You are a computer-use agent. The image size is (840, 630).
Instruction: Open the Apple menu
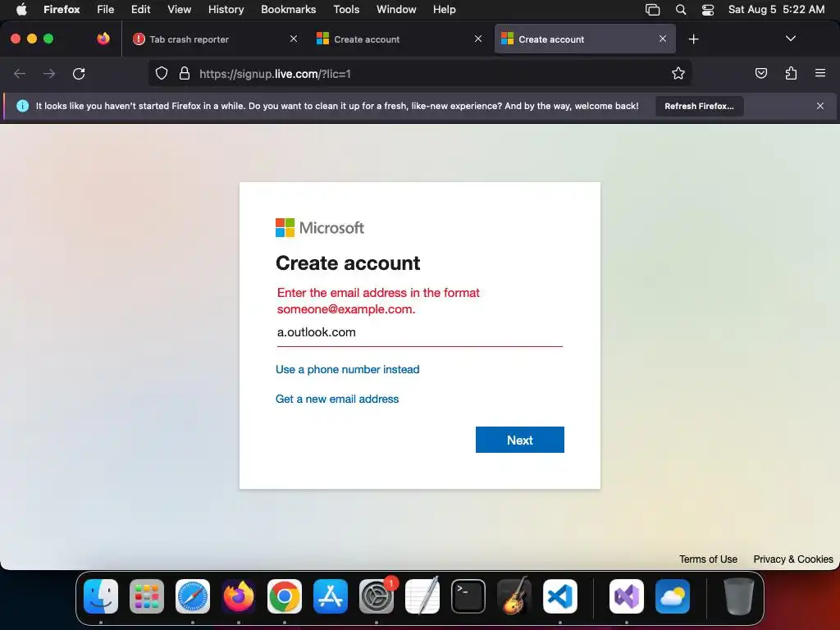pos(21,10)
